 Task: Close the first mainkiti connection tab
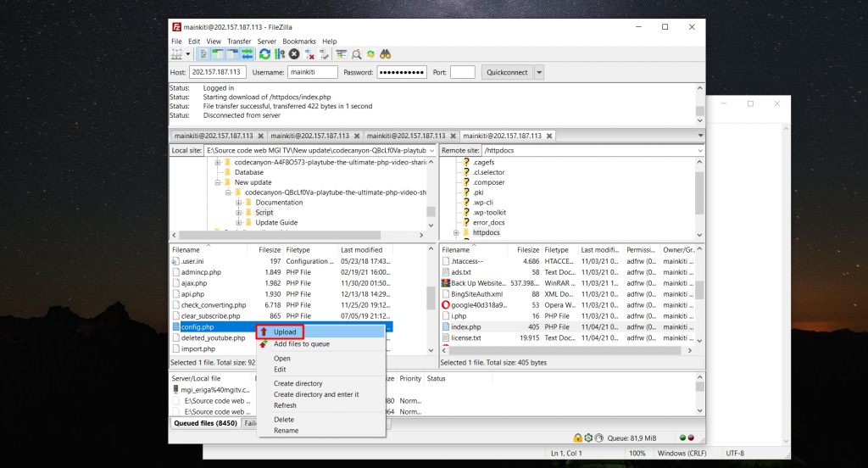(261, 136)
